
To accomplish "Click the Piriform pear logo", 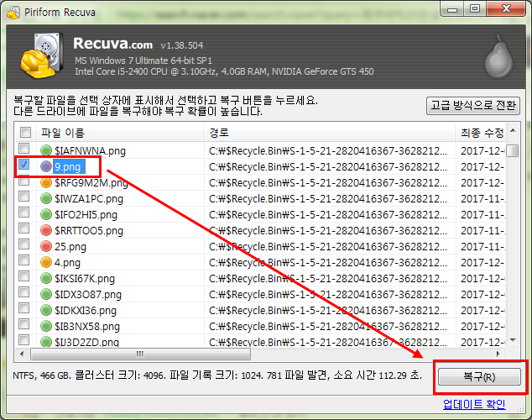I will click(x=498, y=57).
